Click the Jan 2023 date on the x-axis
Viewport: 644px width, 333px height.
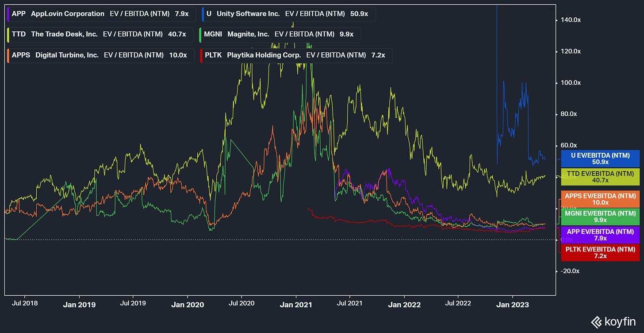(512, 305)
